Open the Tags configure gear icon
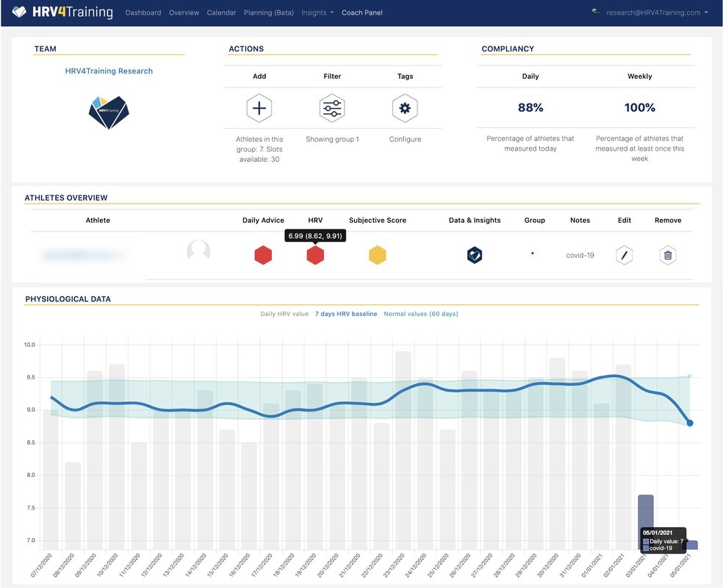 405,108
